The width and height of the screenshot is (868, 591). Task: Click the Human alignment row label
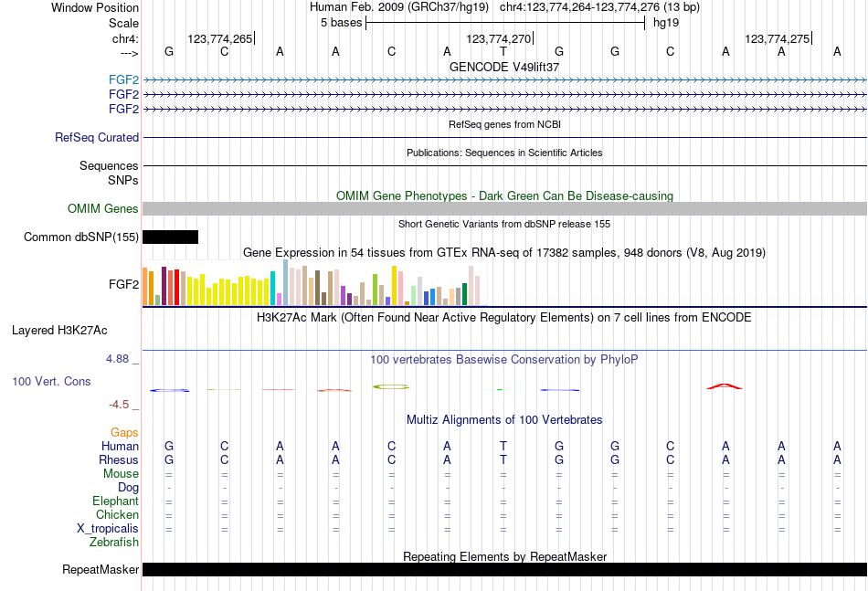coord(120,446)
